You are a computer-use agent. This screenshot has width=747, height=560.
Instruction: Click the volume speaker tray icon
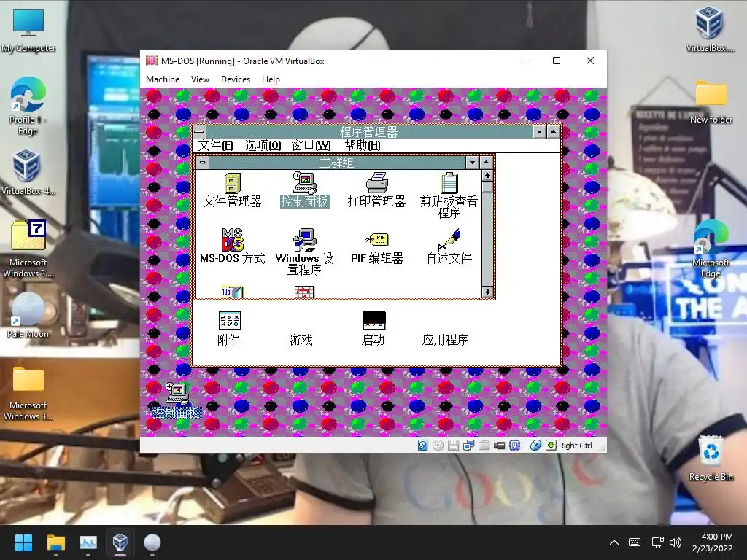(x=675, y=542)
